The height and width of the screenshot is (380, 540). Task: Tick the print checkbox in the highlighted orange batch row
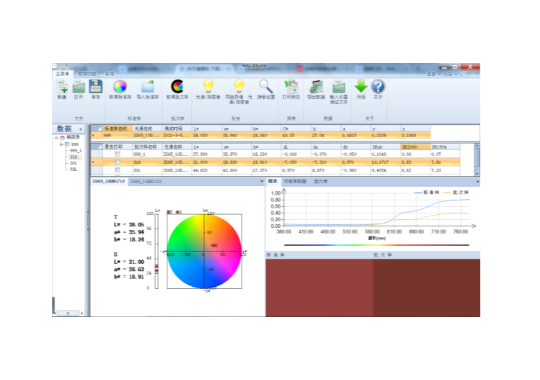[117, 162]
